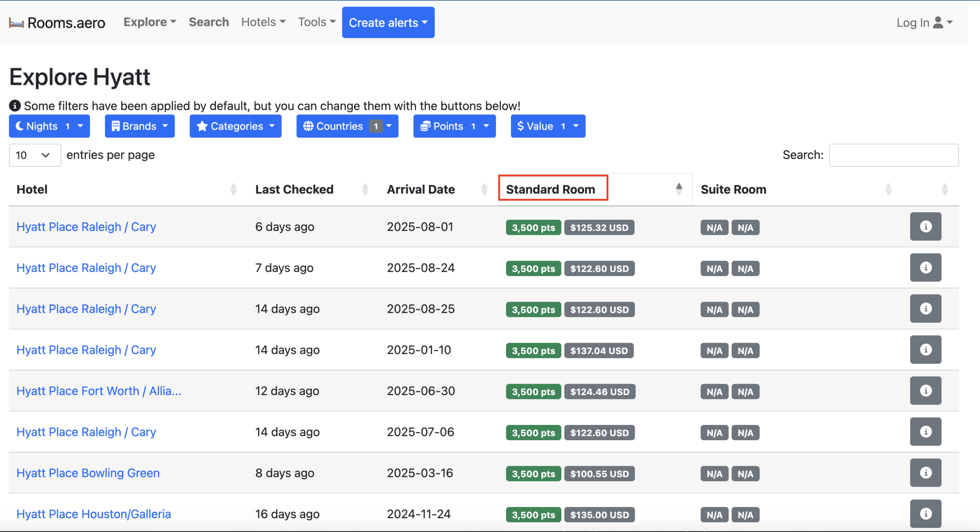Click into the table Search field
The width and height of the screenshot is (980, 532).
click(x=893, y=155)
